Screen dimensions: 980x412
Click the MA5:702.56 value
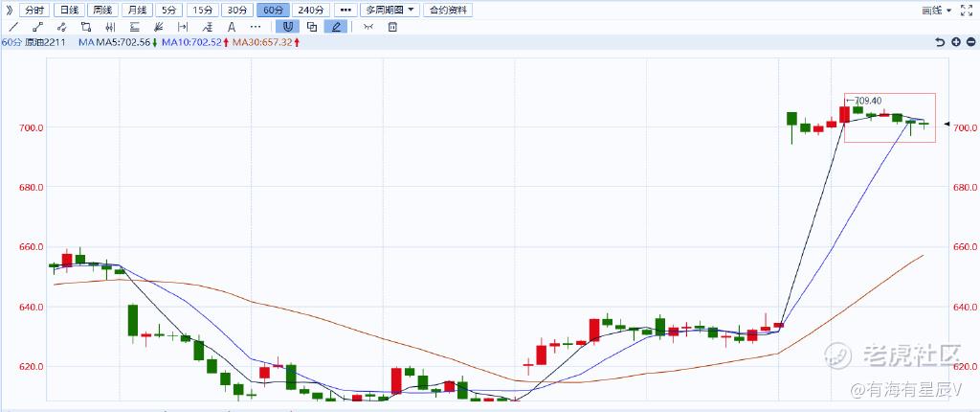[x=123, y=42]
